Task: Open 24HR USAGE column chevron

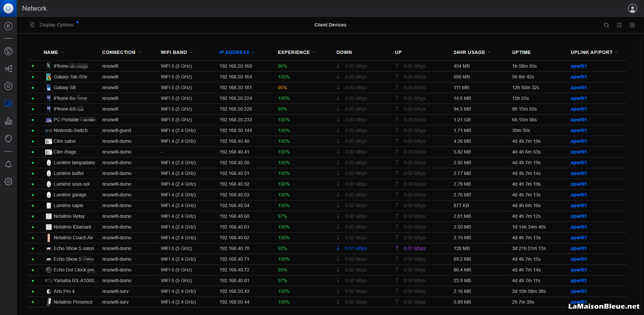Action: click(x=489, y=52)
